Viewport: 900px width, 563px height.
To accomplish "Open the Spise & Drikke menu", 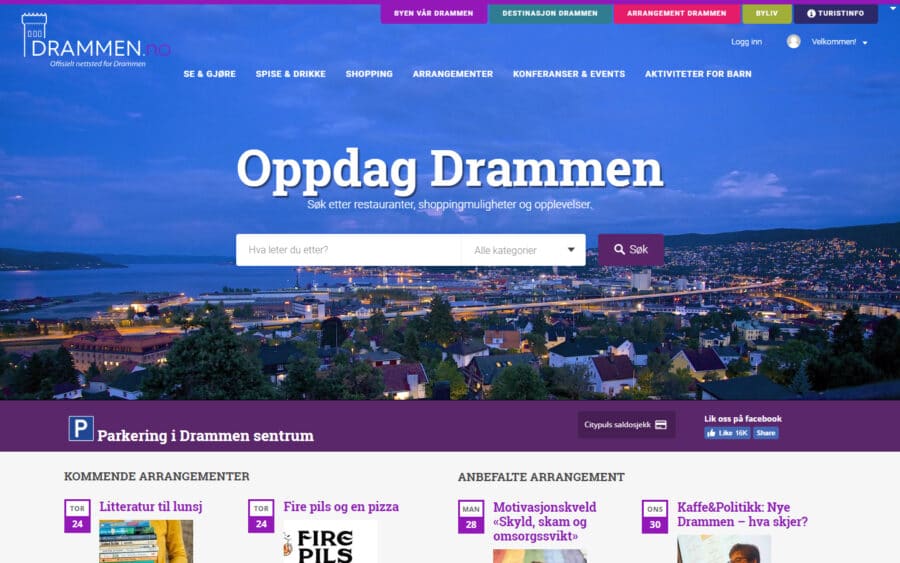I will coord(290,74).
